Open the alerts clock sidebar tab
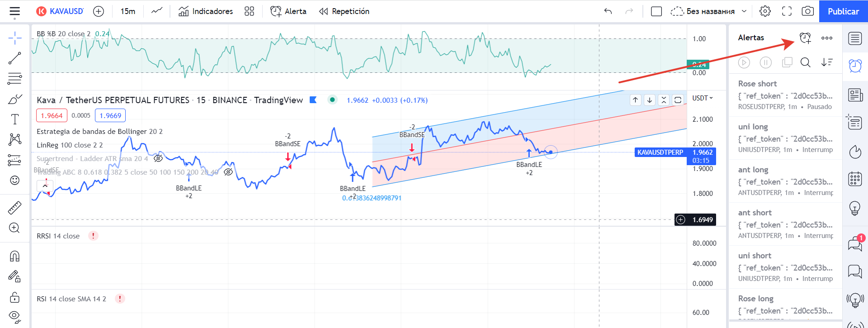This screenshot has width=868, height=328. (x=855, y=66)
